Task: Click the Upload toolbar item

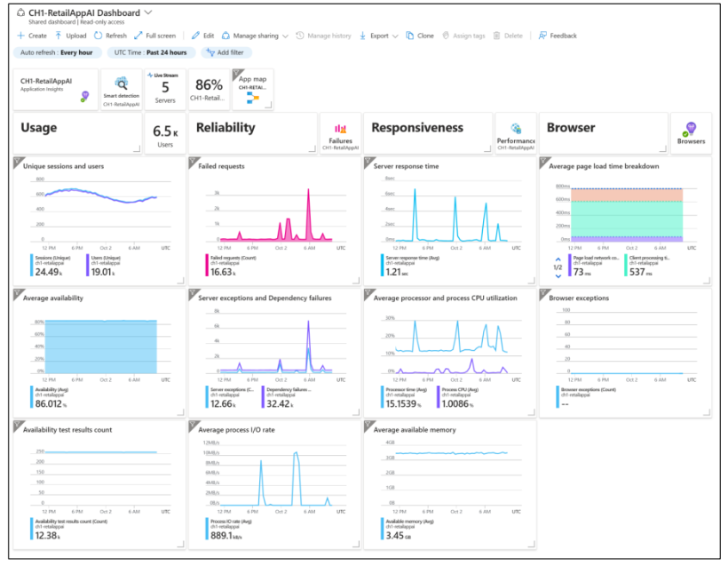Action: click(70, 36)
